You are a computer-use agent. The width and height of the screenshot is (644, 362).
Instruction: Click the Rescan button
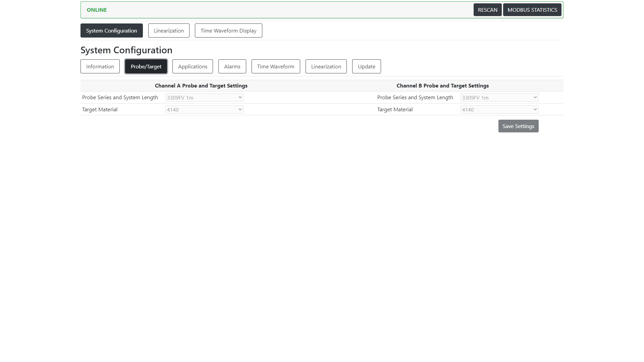[487, 10]
